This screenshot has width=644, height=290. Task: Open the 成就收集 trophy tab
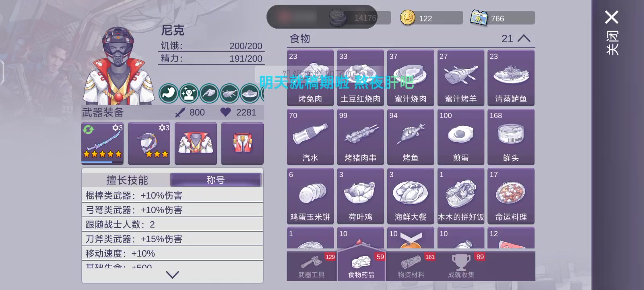pos(461,266)
